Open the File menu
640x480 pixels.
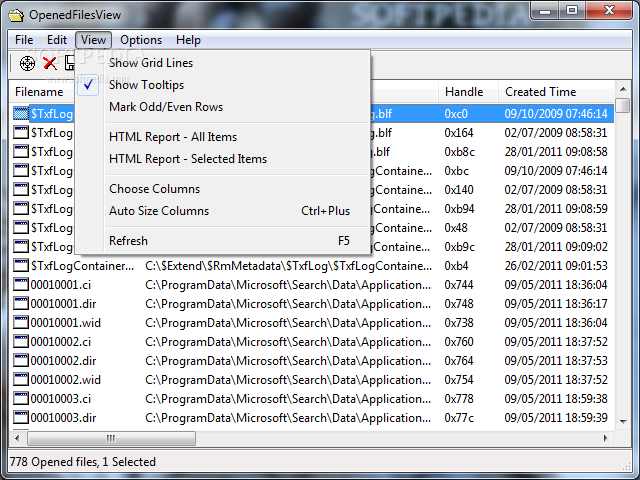coord(24,40)
